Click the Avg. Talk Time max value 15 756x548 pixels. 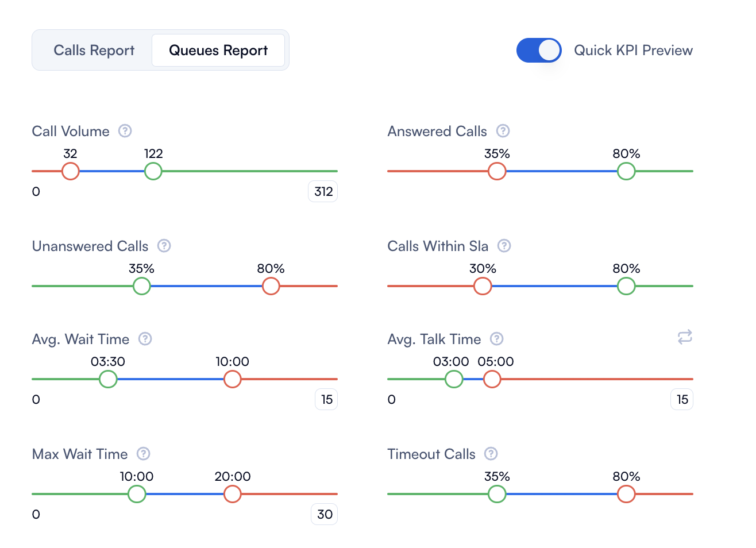pyautogui.click(x=682, y=400)
